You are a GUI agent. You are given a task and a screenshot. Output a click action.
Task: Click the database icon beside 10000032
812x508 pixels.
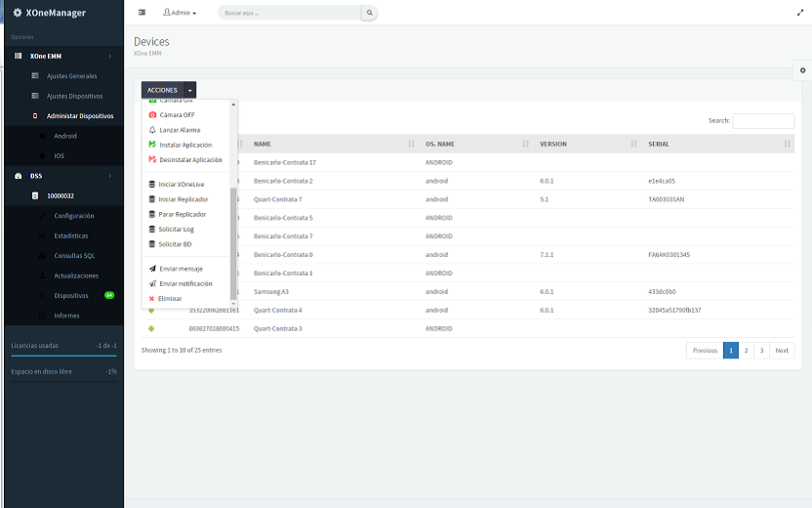point(35,196)
